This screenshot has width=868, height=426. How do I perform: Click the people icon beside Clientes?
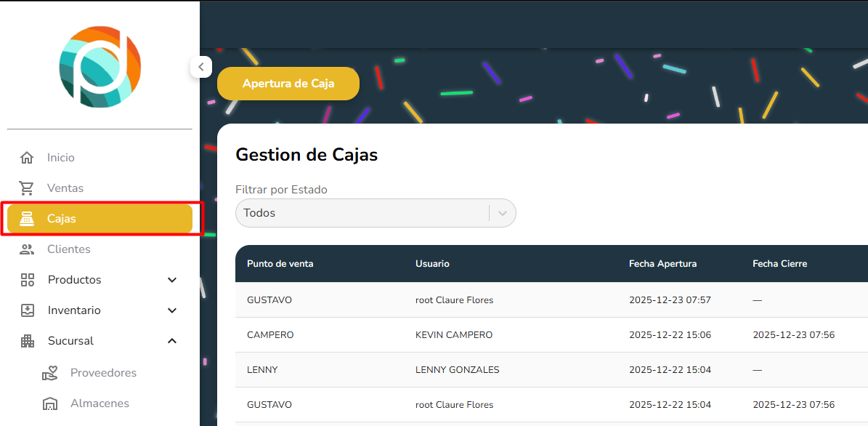click(x=27, y=249)
